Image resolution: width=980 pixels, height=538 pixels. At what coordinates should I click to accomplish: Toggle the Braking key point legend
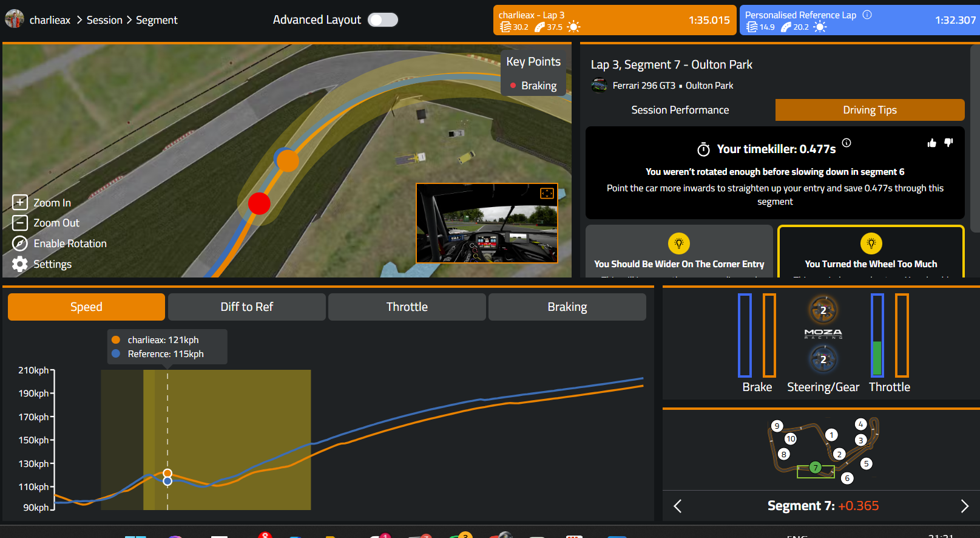(x=533, y=86)
